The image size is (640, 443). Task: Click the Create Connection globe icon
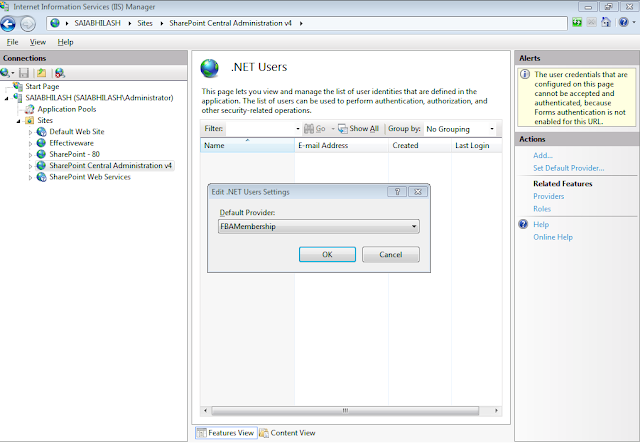[5, 73]
